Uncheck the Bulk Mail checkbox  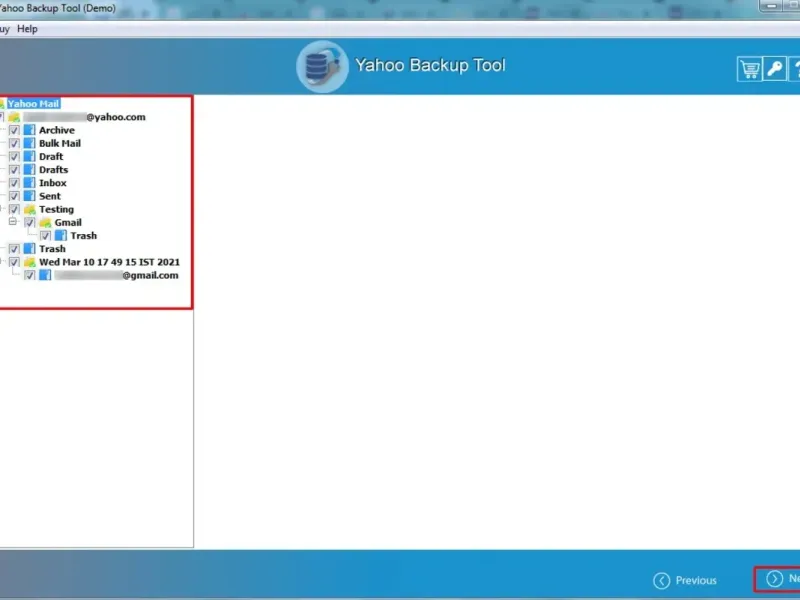14,144
